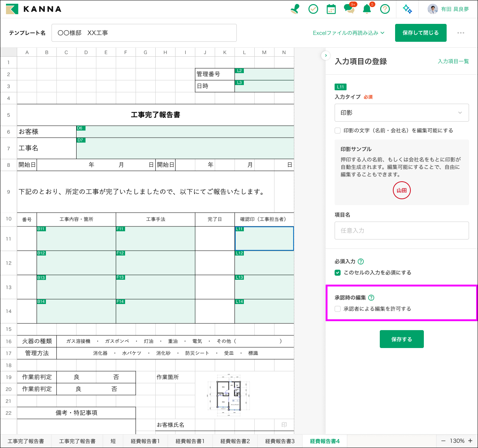Click the stamp approval icon in header

point(295,9)
